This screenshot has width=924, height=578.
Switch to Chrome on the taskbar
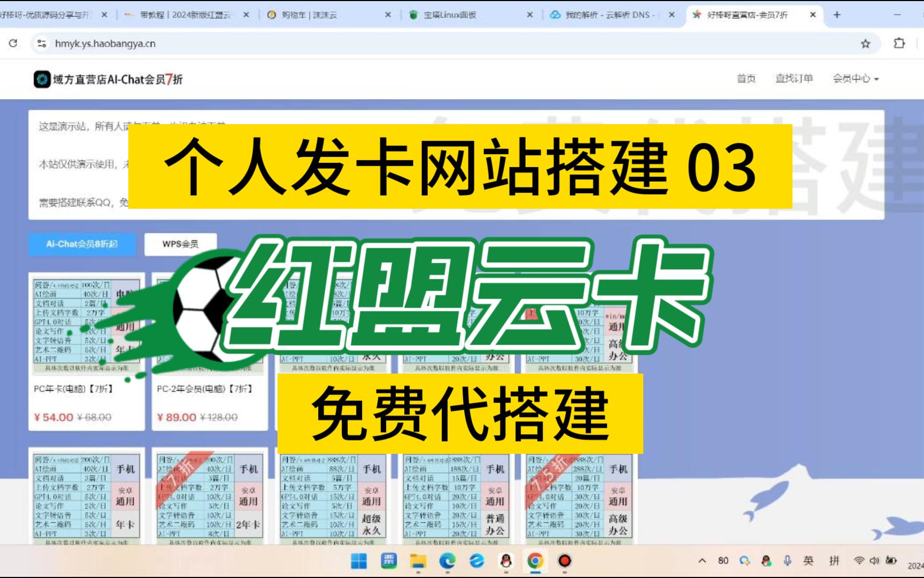pyautogui.click(x=535, y=561)
